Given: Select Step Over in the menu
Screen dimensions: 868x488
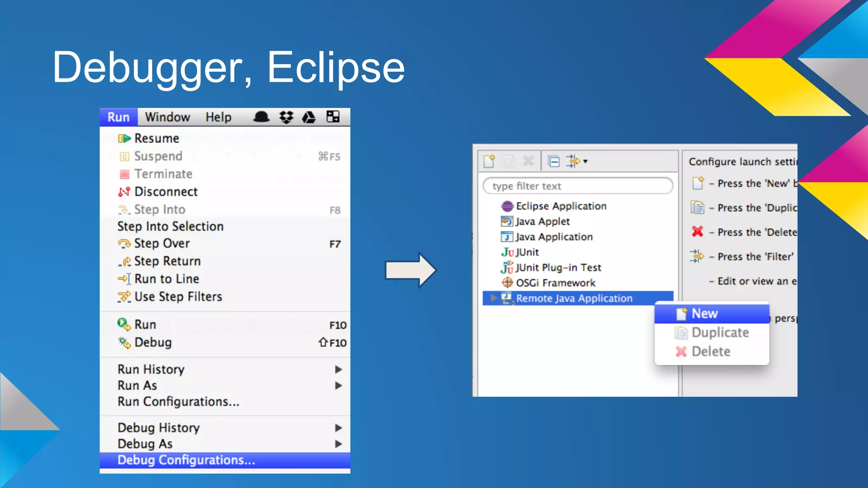Looking at the screenshot, I should [225, 244].
